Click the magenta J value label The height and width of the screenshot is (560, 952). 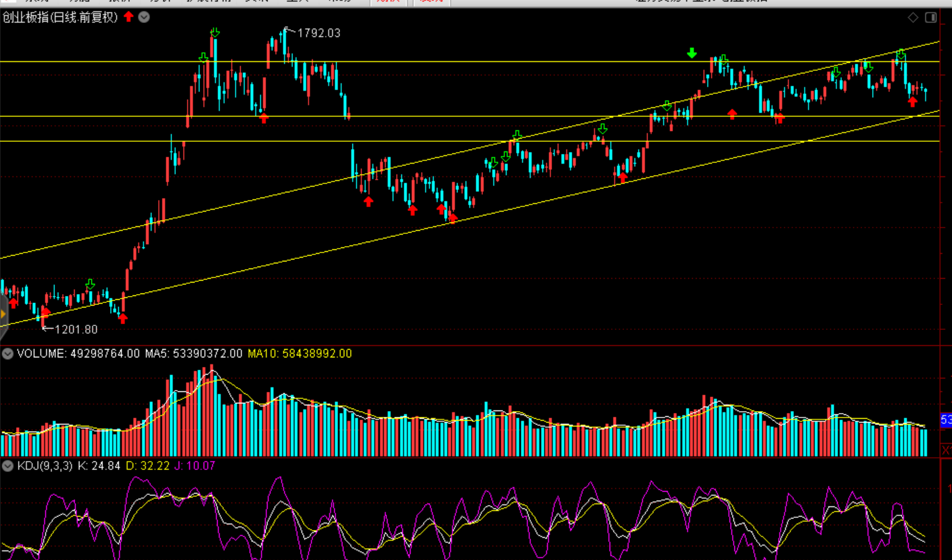tap(196, 466)
